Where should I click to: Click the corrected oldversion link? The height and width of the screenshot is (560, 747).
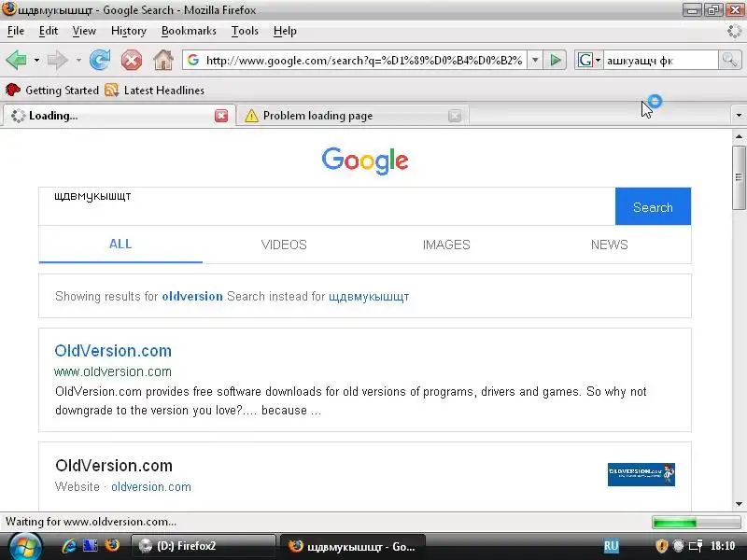click(x=192, y=296)
